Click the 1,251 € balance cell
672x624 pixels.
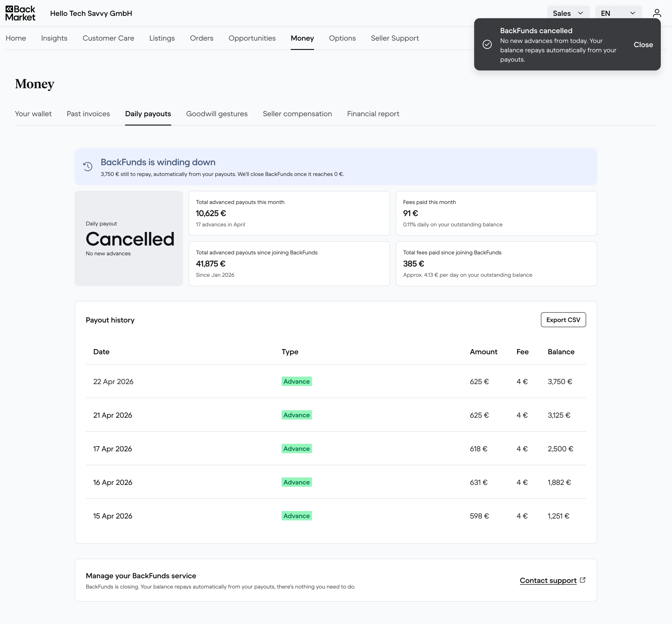(x=559, y=516)
